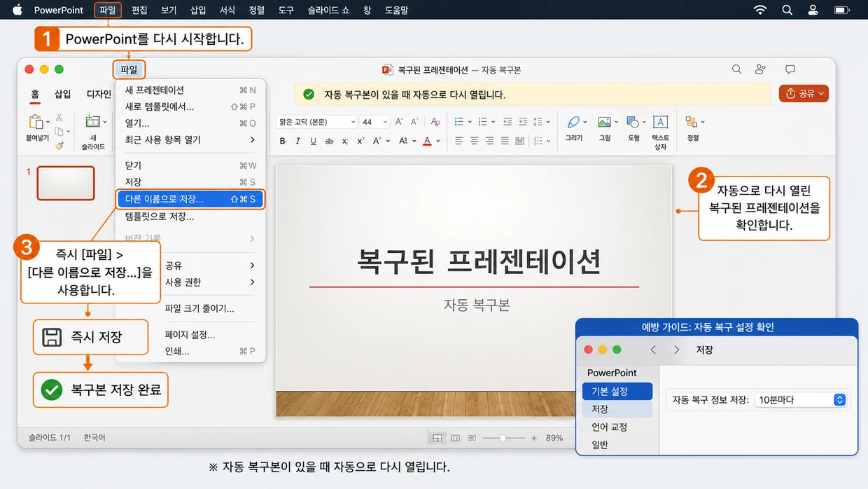Click the Cut scissors icon

pyautogui.click(x=59, y=117)
